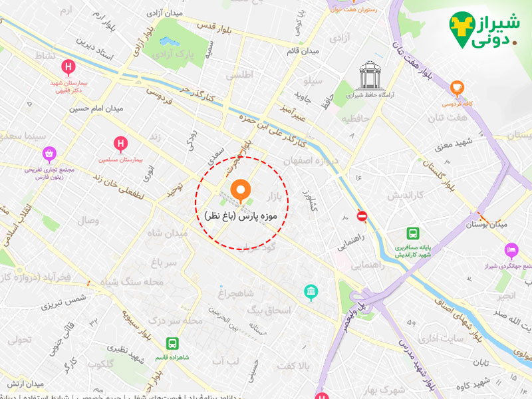
Task: Open the teal museum building marker
Action: click(311, 293)
